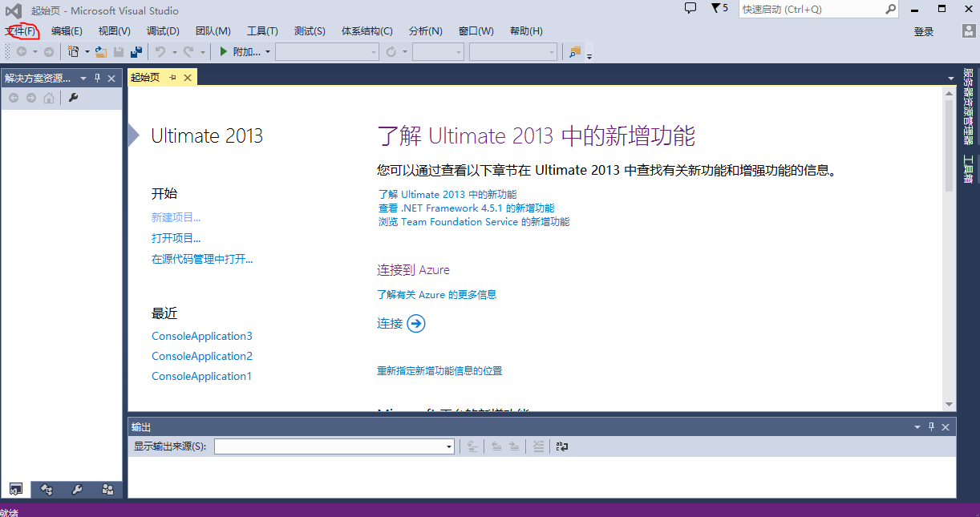Image resolution: width=980 pixels, height=517 pixels.
Task: Open recent project ConsoleApplication3
Action: pyautogui.click(x=202, y=336)
